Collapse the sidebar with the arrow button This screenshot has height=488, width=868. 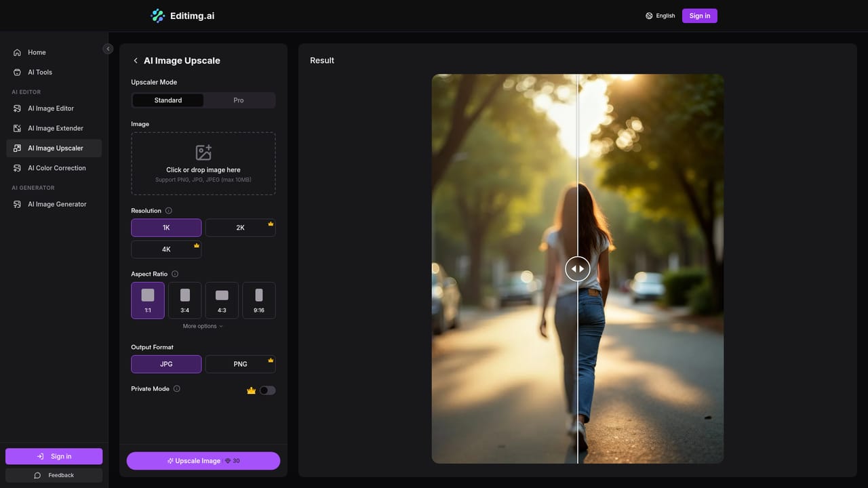[108, 49]
